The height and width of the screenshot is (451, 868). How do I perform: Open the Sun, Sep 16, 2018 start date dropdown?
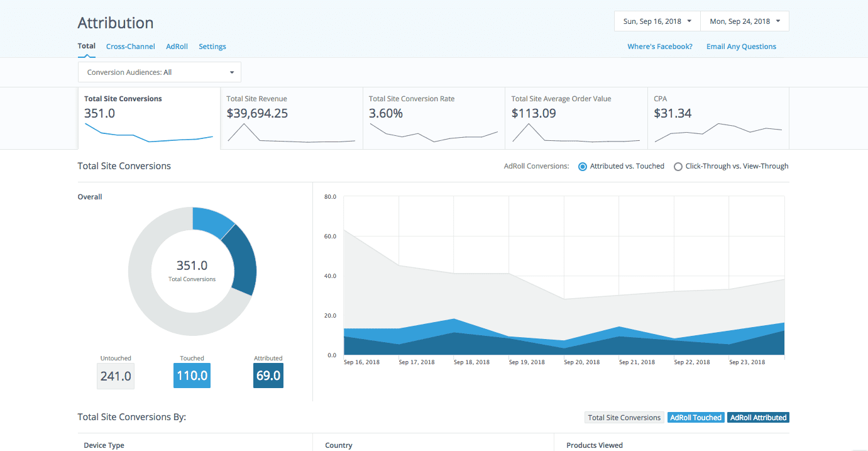(x=657, y=21)
